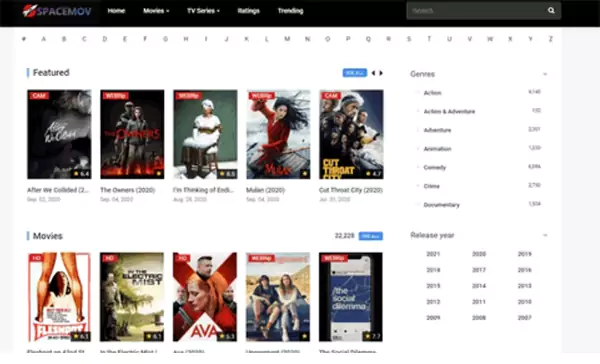Select release year 2019
Image resolution: width=600 pixels, height=364 pixels.
pyautogui.click(x=524, y=254)
